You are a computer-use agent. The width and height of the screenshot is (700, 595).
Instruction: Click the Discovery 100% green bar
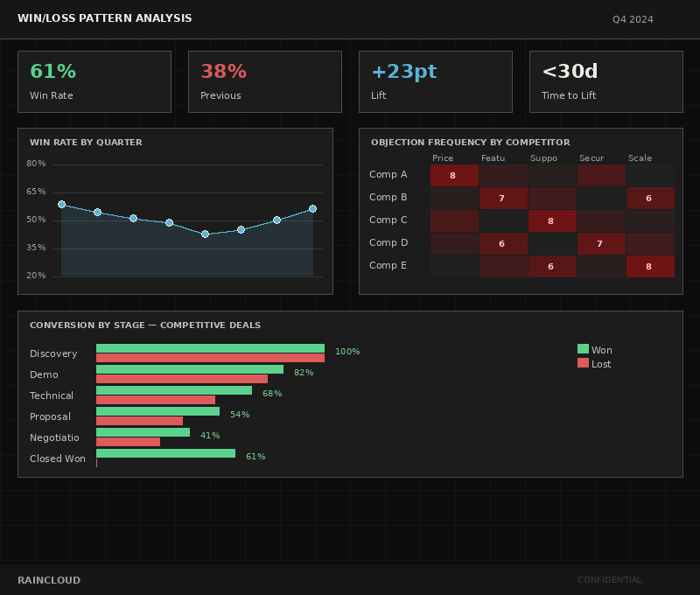210,348
